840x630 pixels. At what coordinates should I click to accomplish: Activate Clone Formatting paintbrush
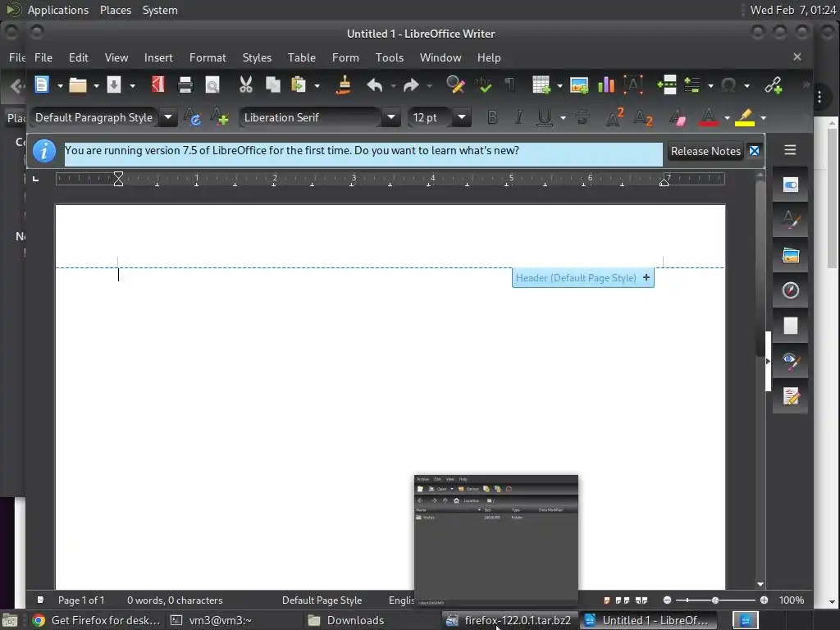pos(344,84)
